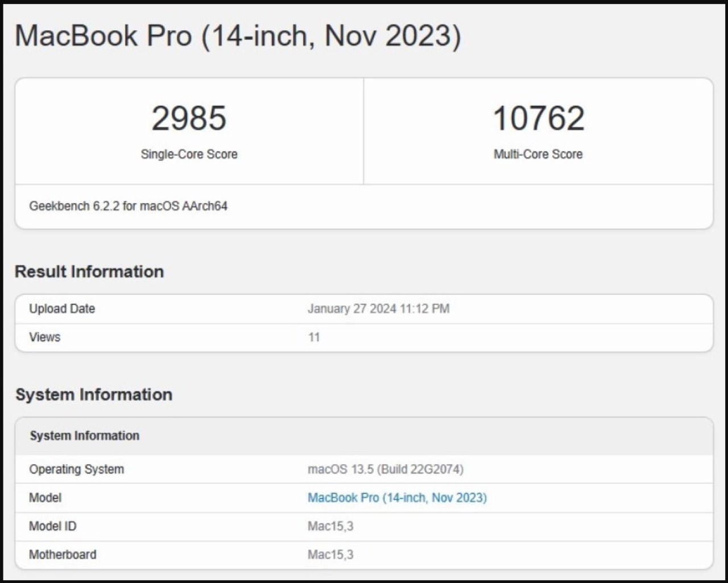This screenshot has width=728, height=583.
Task: Select the Multi-Core Score label
Action: tap(538, 154)
